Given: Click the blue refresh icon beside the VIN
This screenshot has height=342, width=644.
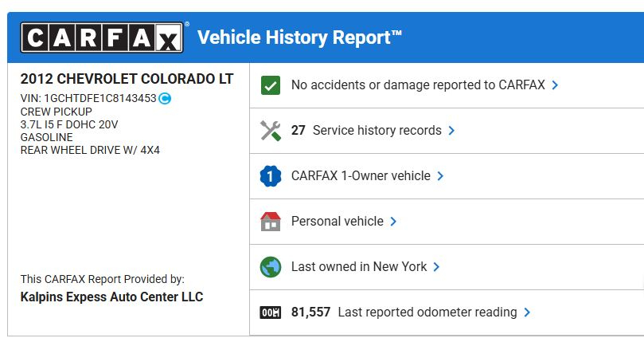Looking at the screenshot, I should point(165,98).
